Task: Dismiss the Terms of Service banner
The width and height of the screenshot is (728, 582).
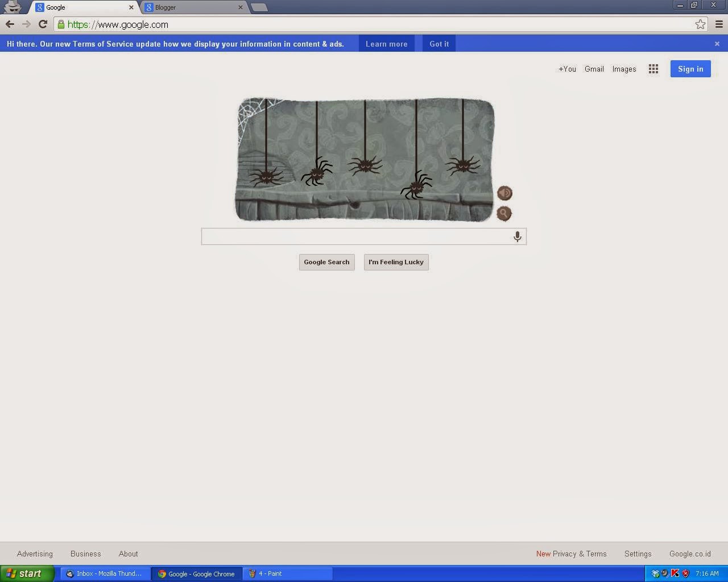Action: (717, 44)
